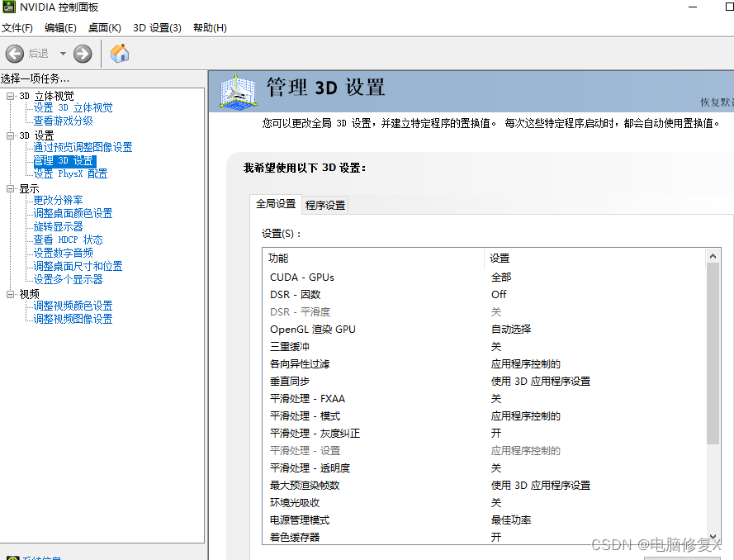Select the 平滑处理 - 透明度 row
Image resolution: width=734 pixels, height=560 pixels.
pyautogui.click(x=485, y=467)
